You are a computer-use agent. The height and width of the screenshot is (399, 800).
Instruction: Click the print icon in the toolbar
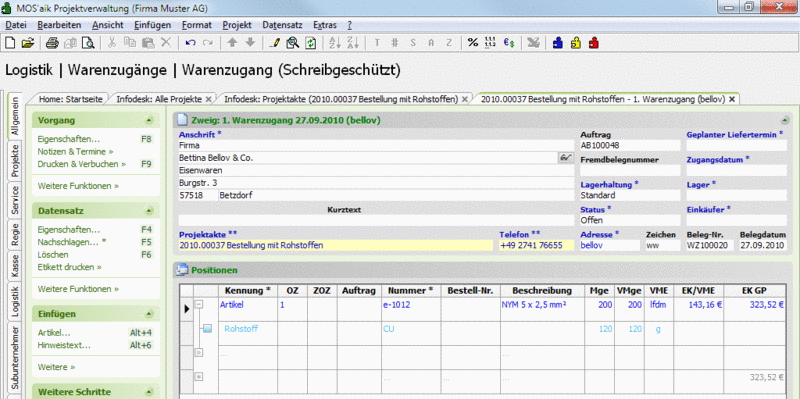tap(53, 43)
